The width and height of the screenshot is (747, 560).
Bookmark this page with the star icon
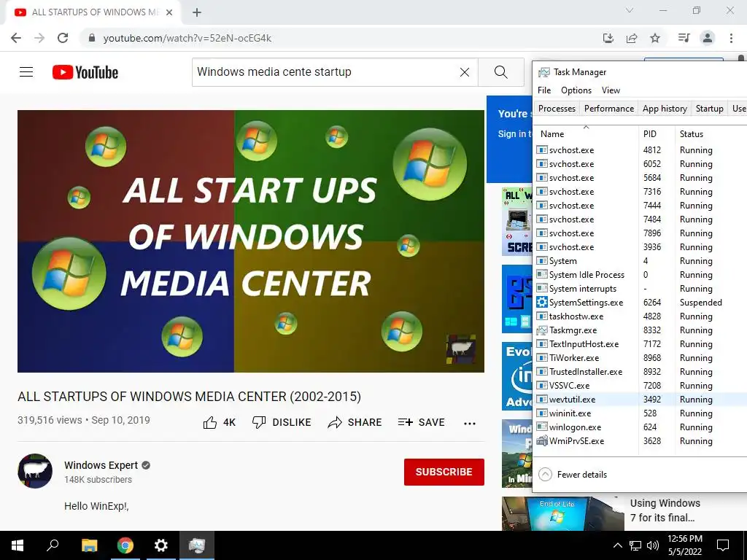coord(655,38)
